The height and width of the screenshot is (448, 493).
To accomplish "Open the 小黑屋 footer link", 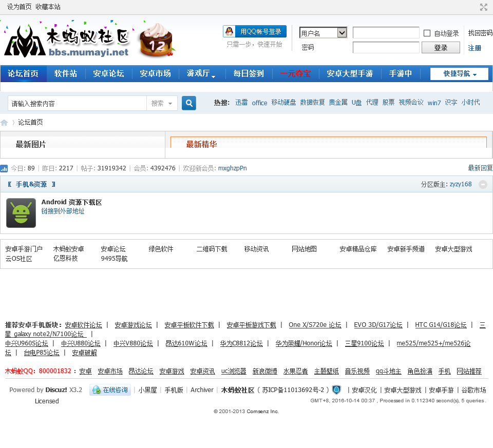I will pyautogui.click(x=147, y=390).
